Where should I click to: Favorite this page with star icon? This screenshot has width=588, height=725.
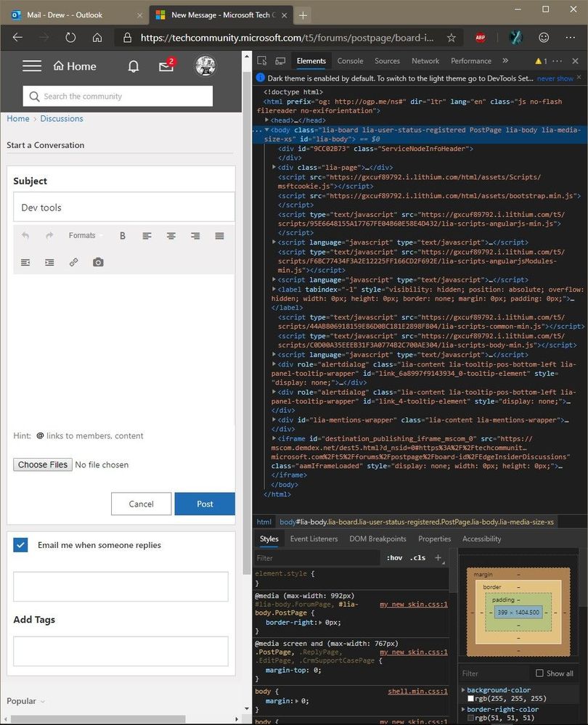(x=452, y=38)
